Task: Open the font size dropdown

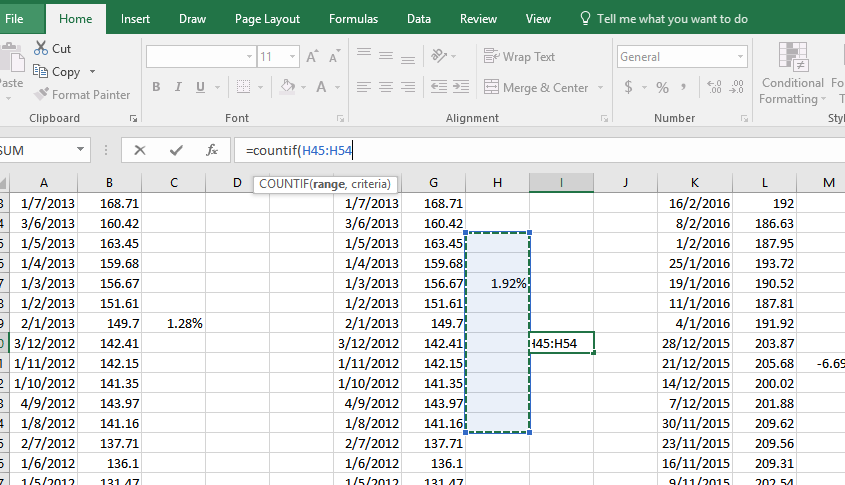Action: [291, 57]
